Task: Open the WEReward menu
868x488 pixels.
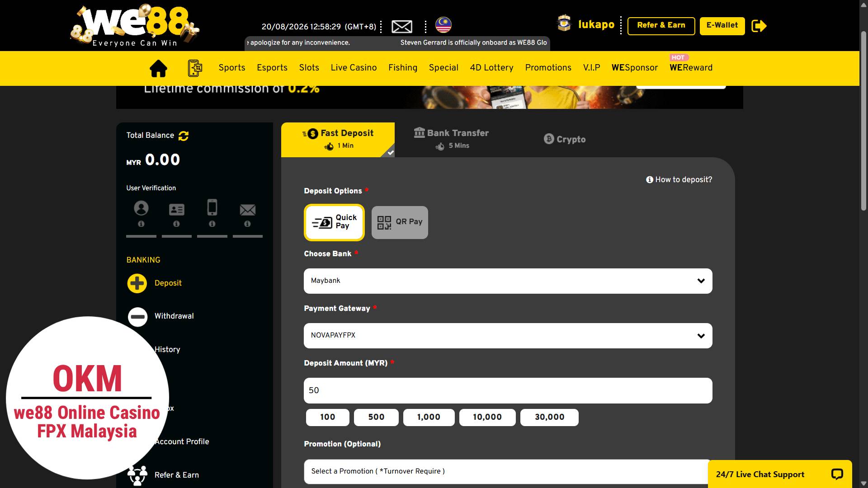Action: [691, 68]
